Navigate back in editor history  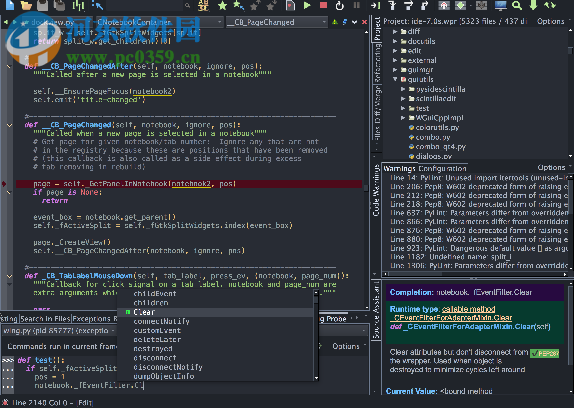(x=5, y=22)
